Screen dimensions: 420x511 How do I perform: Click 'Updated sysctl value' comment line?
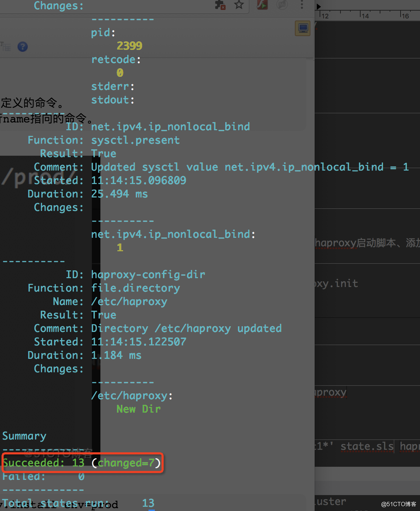pyautogui.click(x=250, y=167)
